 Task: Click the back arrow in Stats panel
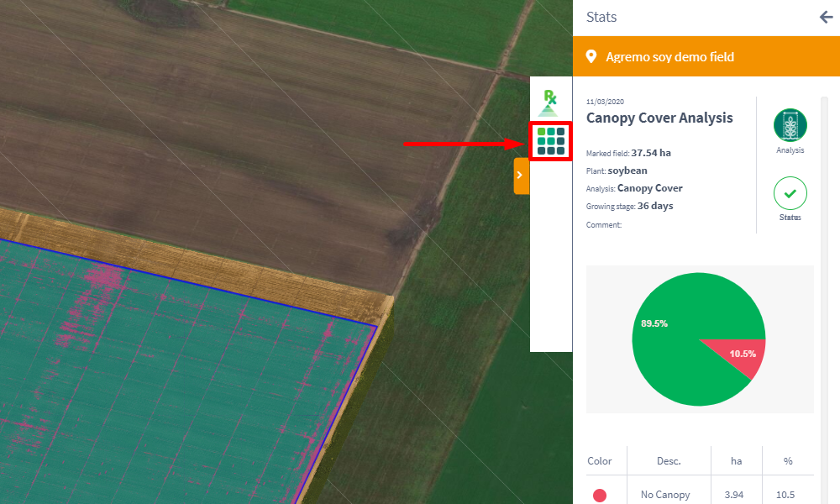pos(825,17)
